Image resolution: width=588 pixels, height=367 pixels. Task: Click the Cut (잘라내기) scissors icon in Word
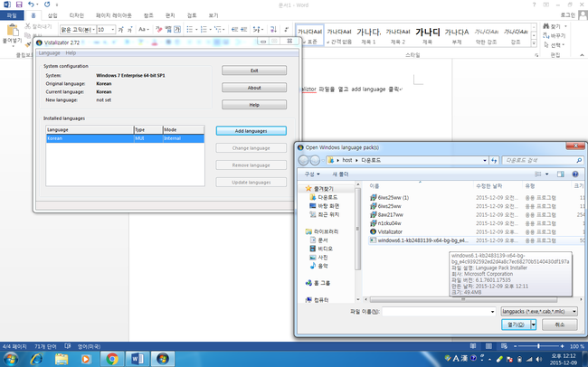[x=28, y=26]
